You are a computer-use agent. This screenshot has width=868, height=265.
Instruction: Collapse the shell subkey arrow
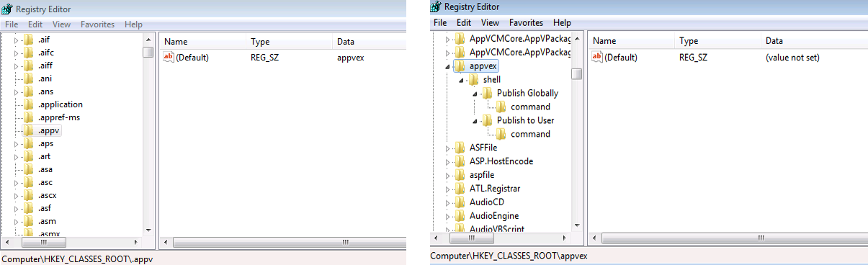[x=461, y=80]
